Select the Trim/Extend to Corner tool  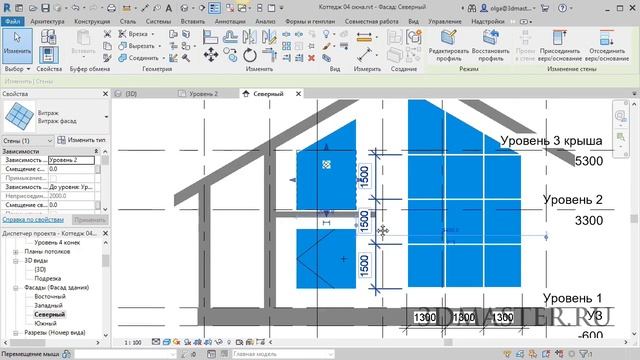[x=269, y=55]
